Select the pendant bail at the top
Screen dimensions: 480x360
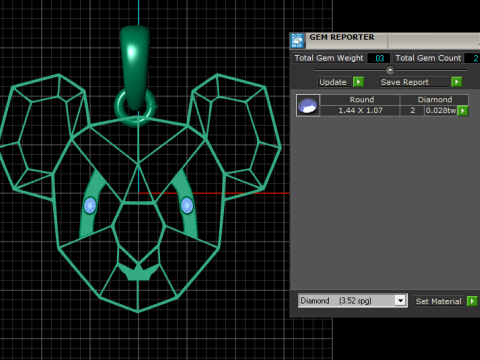(x=134, y=67)
